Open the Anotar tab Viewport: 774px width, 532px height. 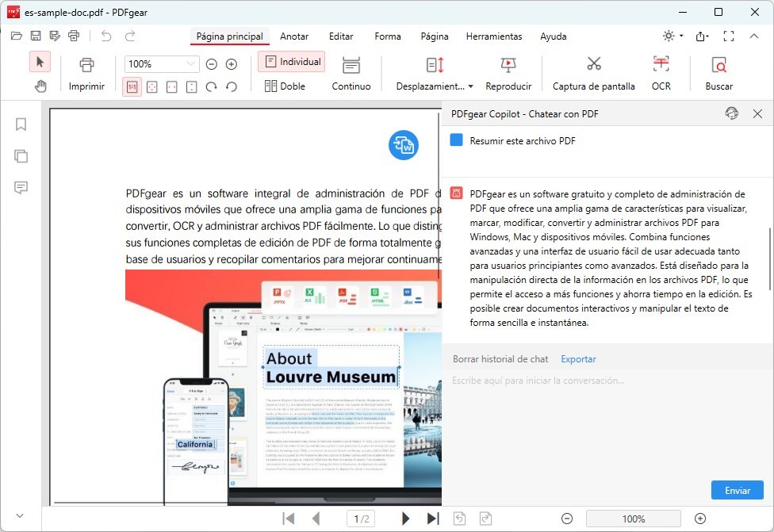(x=294, y=36)
